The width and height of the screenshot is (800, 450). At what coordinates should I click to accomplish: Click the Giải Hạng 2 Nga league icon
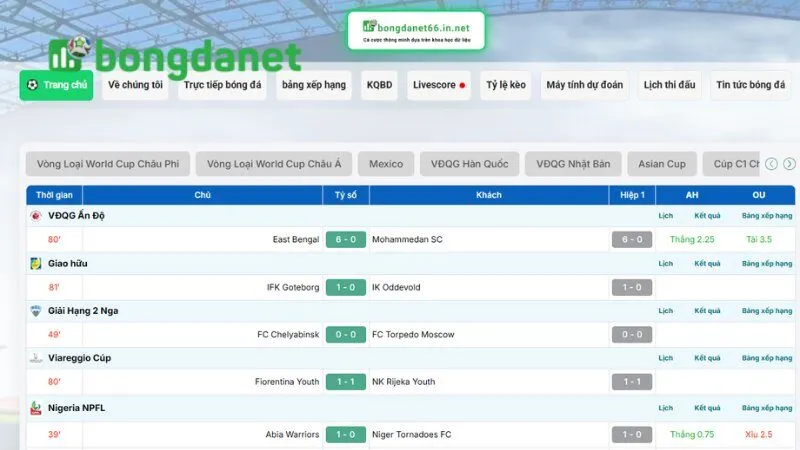click(36, 311)
